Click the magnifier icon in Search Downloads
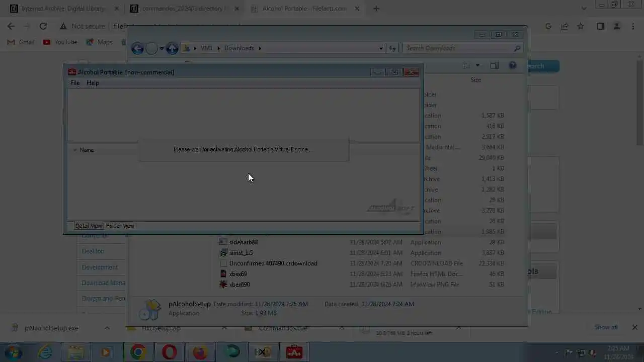This screenshot has width=644, height=362. pos(517,48)
